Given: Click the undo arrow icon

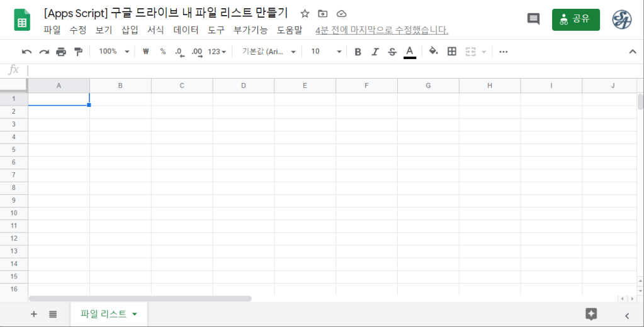Looking at the screenshot, I should (26, 52).
